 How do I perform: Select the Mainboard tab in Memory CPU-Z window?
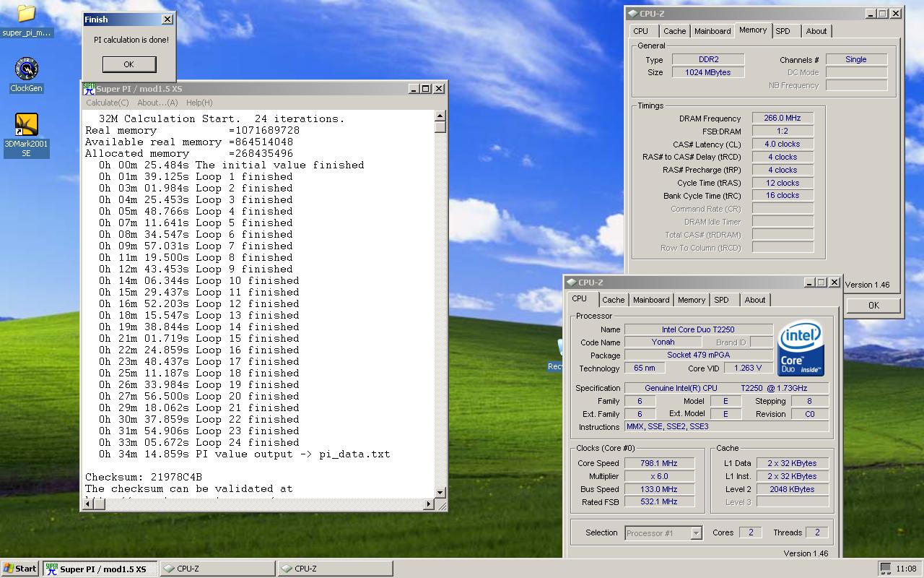click(712, 31)
